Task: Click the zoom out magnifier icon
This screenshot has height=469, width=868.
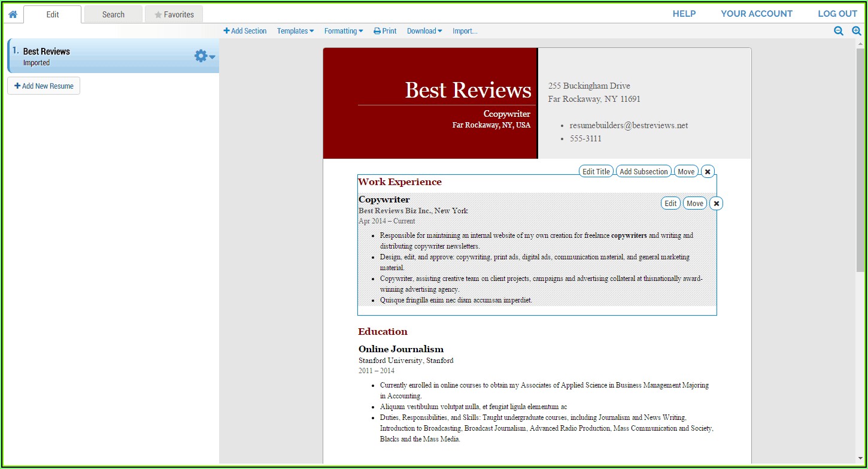Action: point(839,31)
